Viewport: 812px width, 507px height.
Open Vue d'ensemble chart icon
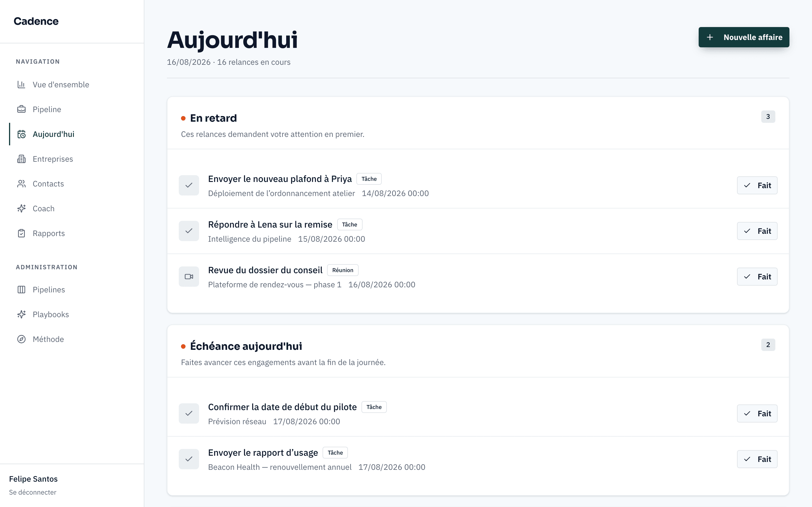click(x=21, y=84)
